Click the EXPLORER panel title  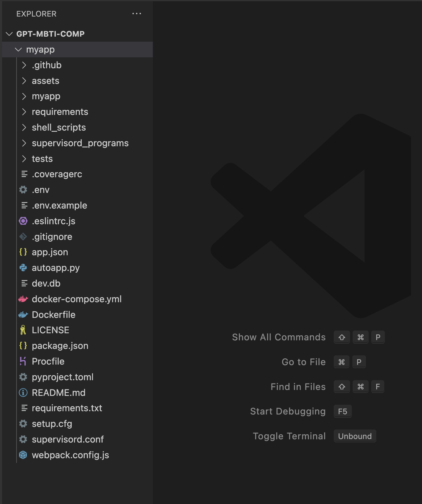(x=36, y=14)
